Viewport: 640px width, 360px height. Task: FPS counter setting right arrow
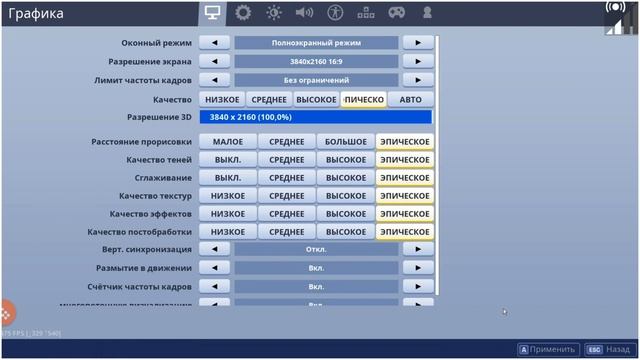(418, 287)
